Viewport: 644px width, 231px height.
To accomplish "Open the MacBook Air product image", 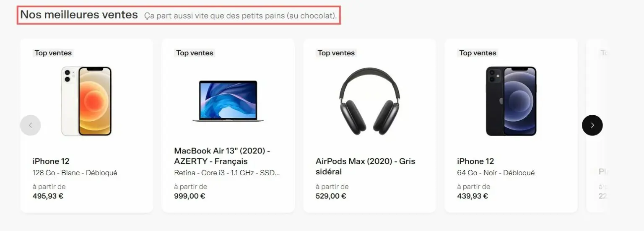I will [x=228, y=101].
